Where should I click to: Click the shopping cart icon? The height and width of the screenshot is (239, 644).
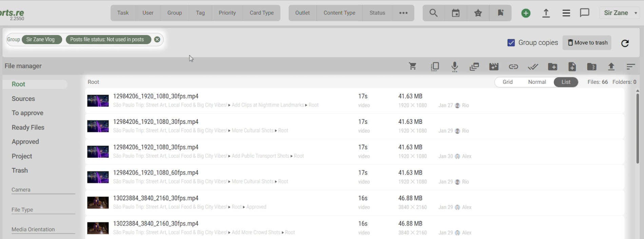412,66
